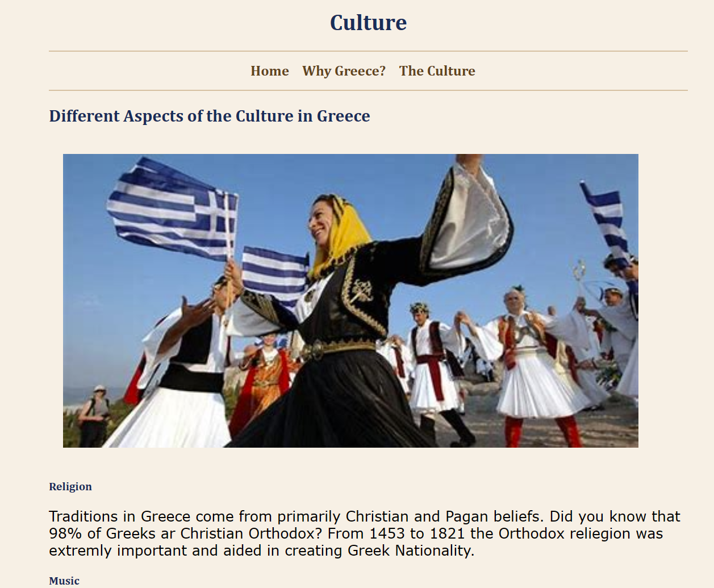Click the phrase 'Christian and Pagan beliefs'

(443, 516)
